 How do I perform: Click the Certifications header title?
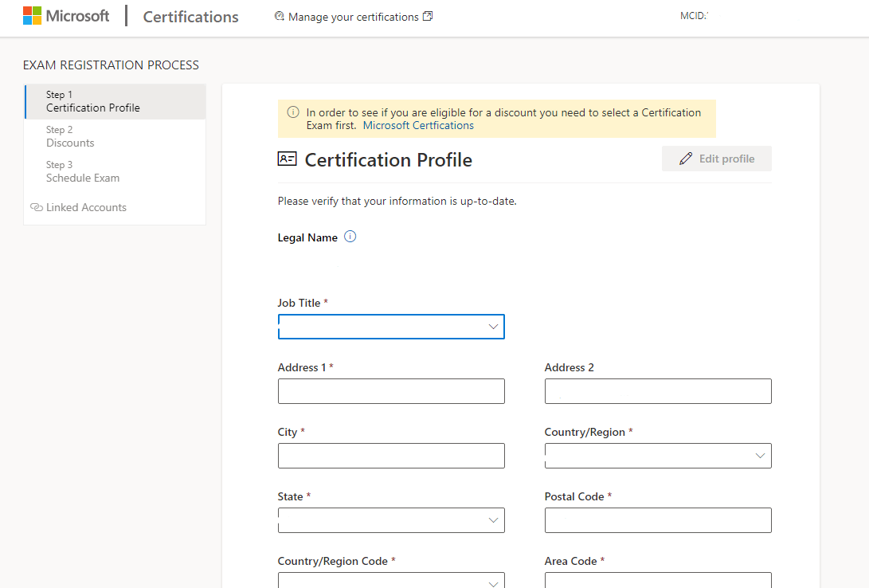[190, 17]
